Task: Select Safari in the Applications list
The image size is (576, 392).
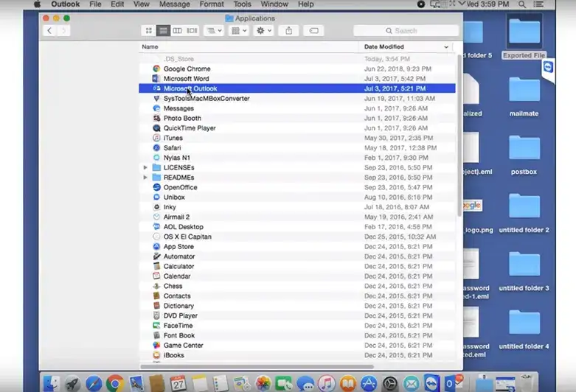Action: coord(296,148)
